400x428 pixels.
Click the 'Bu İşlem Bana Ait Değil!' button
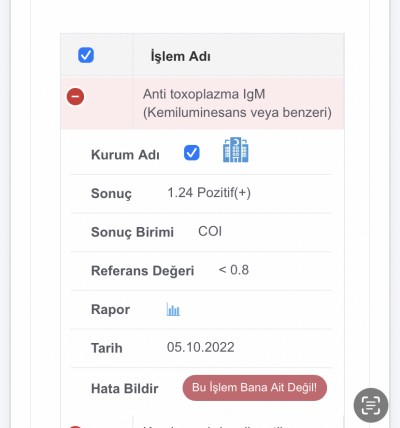pyautogui.click(x=255, y=388)
